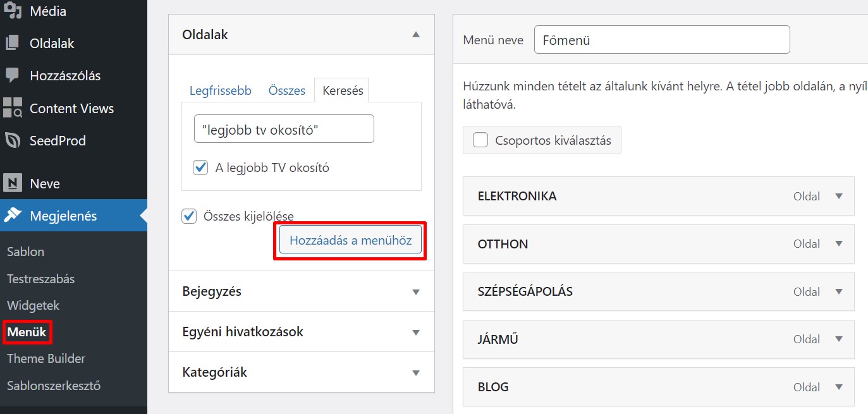The width and height of the screenshot is (868, 414).
Task: Click the Megjelenés paintbrush icon
Action: [x=13, y=216]
